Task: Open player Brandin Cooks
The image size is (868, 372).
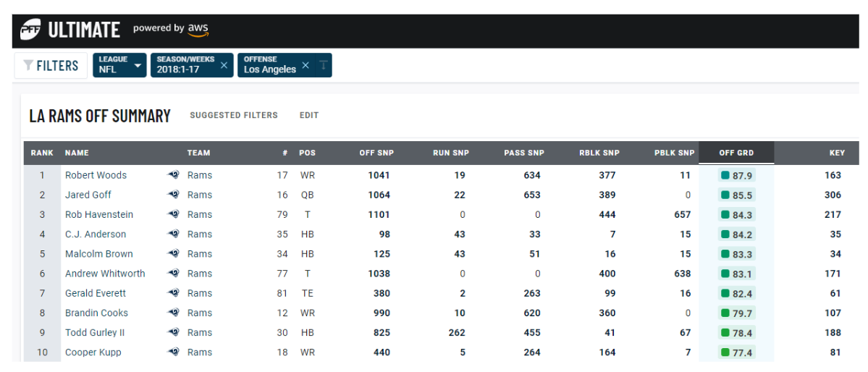Action: (x=96, y=313)
